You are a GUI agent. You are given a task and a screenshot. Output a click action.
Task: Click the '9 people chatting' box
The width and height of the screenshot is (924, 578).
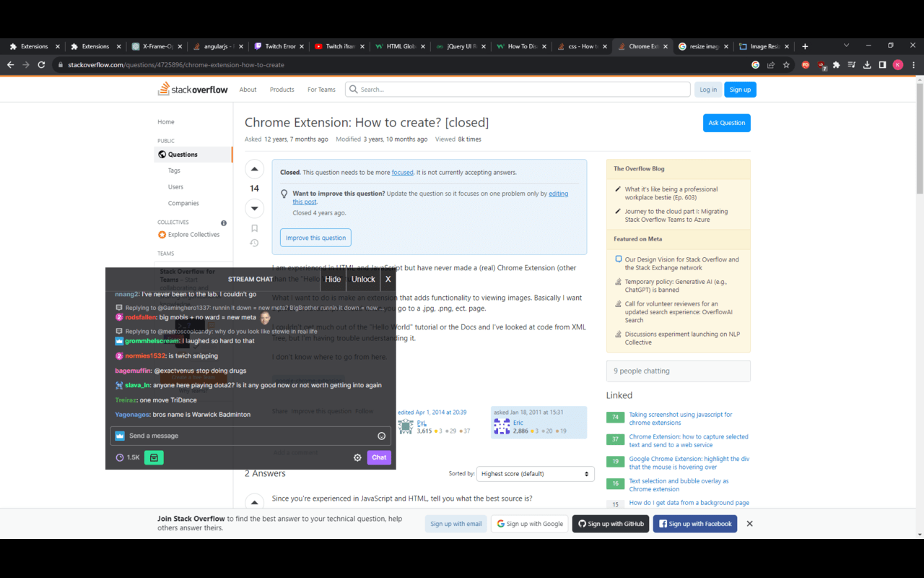click(x=679, y=371)
